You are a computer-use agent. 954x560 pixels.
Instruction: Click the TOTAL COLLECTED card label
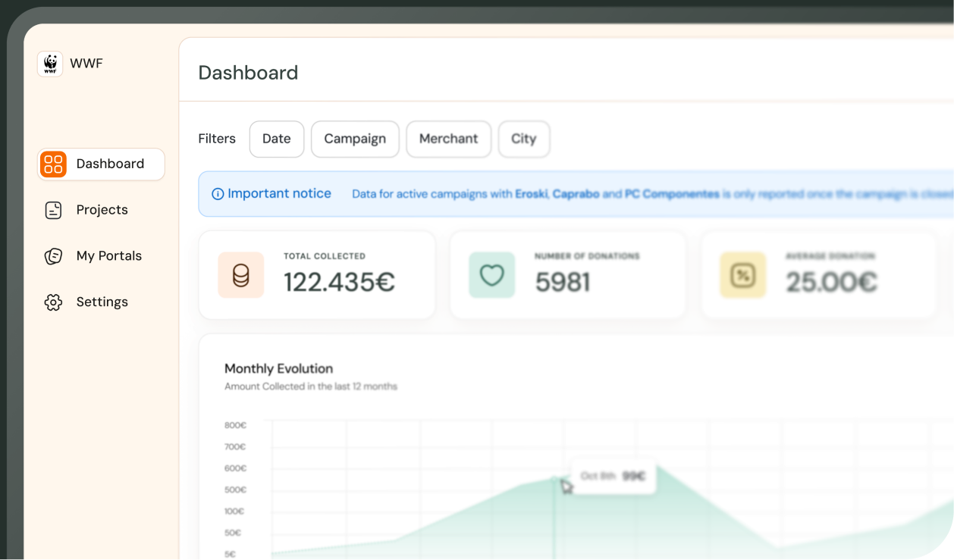(325, 257)
